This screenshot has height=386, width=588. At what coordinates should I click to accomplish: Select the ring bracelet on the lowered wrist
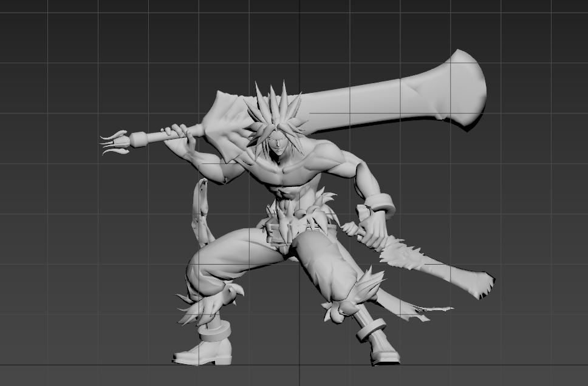point(380,205)
